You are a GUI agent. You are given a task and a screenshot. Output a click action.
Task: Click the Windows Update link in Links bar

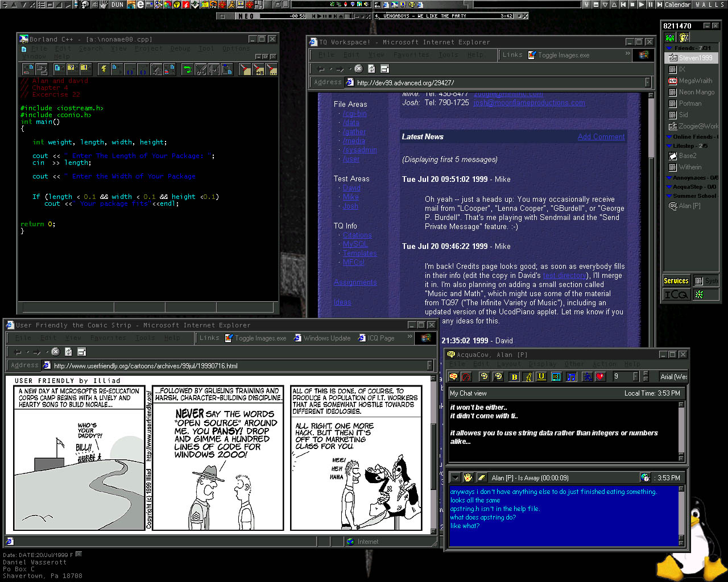[x=322, y=338]
